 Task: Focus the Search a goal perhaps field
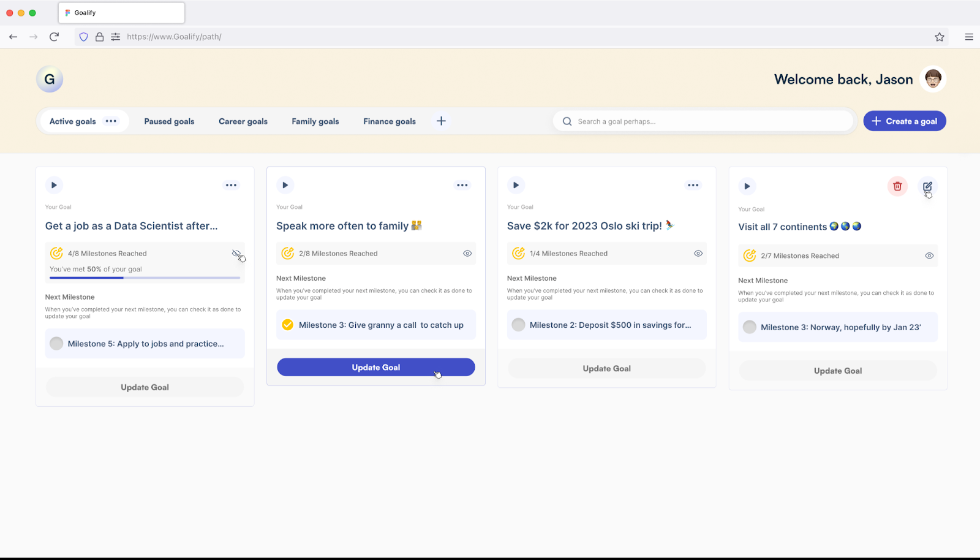[x=704, y=121]
